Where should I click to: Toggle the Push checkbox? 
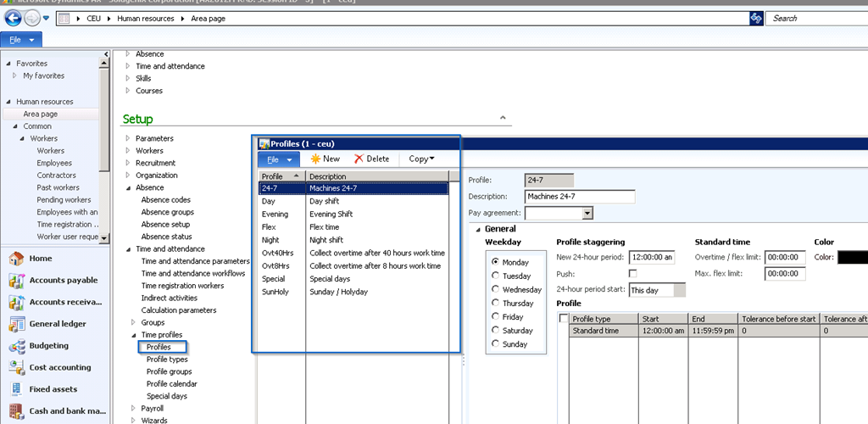point(633,274)
